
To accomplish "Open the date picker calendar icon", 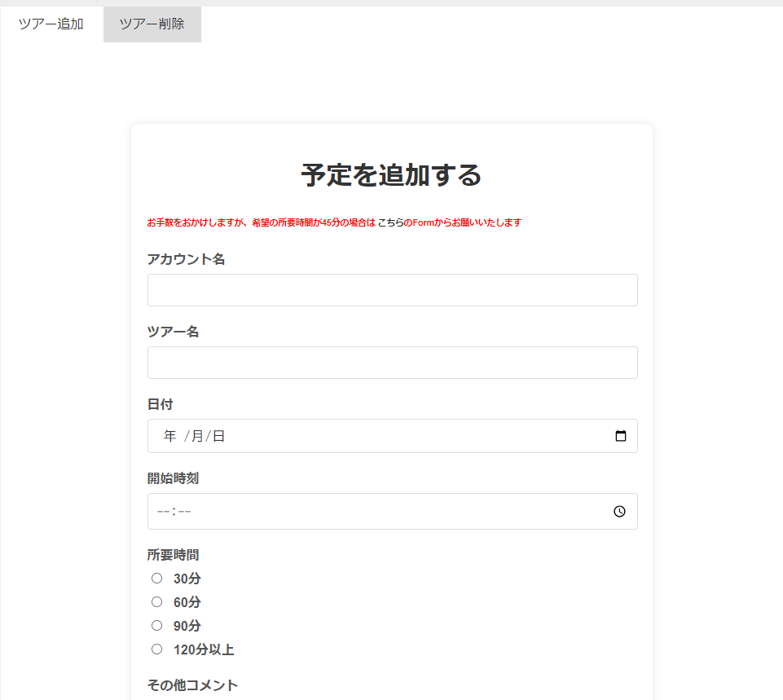I will point(621,436).
